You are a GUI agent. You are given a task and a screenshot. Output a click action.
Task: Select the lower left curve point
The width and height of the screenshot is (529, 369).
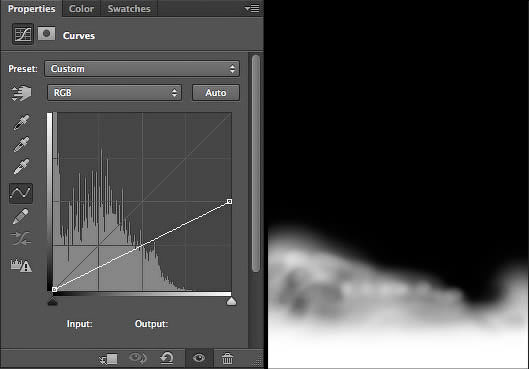(x=54, y=289)
